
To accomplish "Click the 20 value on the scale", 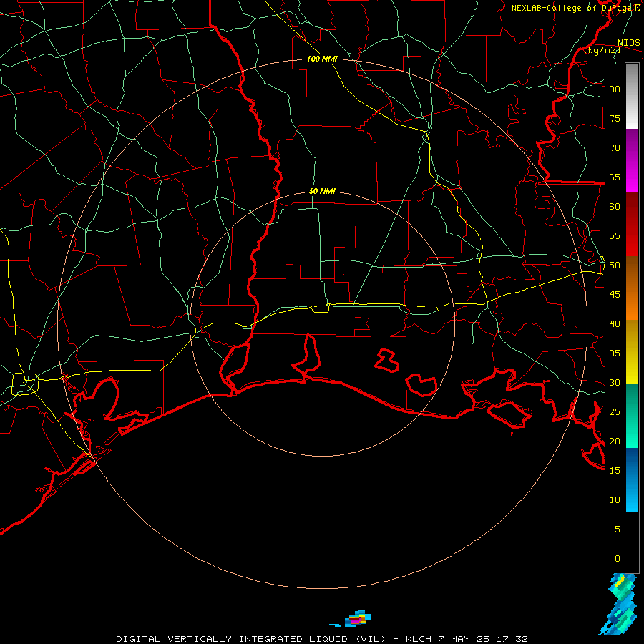I will [615, 441].
